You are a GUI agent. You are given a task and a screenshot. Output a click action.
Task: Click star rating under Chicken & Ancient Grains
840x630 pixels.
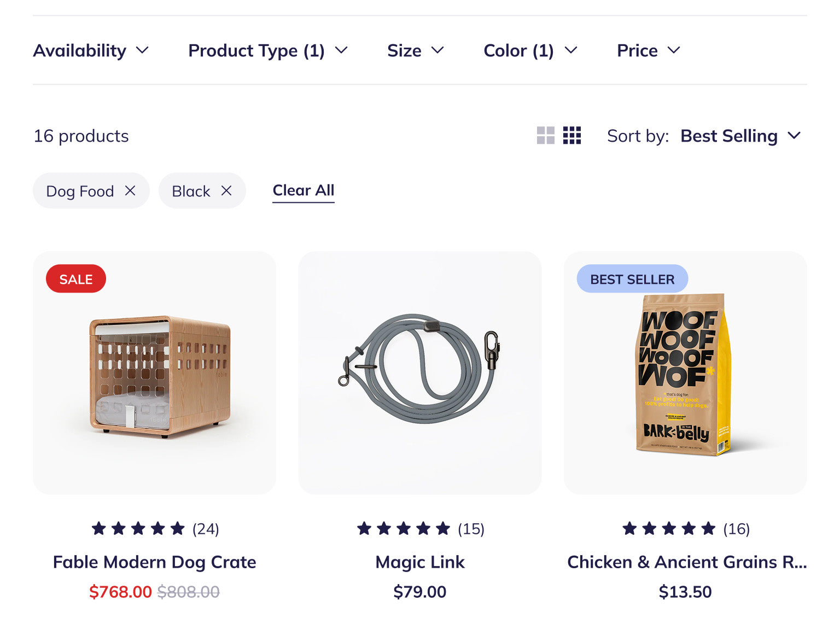669,529
